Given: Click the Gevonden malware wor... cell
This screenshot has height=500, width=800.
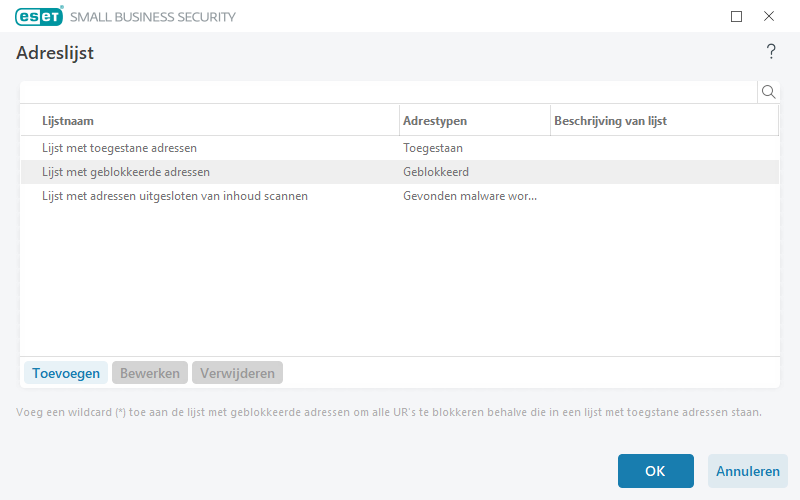Looking at the screenshot, I should (x=470, y=196).
